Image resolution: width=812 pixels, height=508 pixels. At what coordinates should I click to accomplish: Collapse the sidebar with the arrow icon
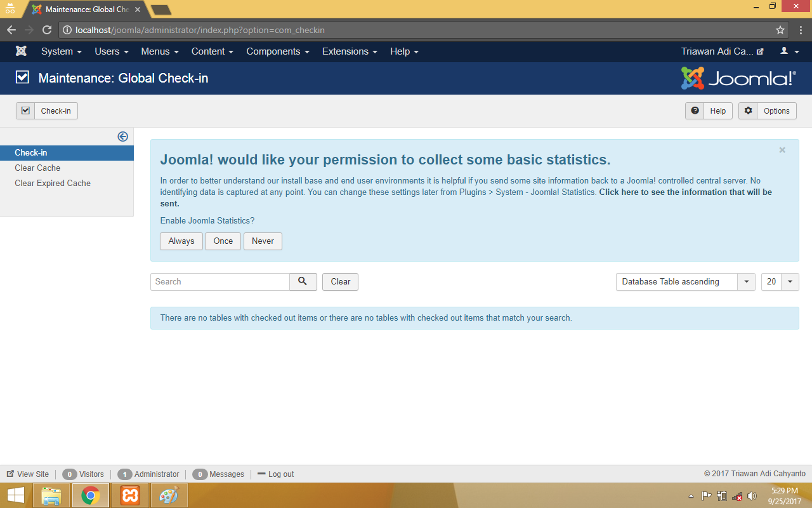pyautogui.click(x=123, y=137)
